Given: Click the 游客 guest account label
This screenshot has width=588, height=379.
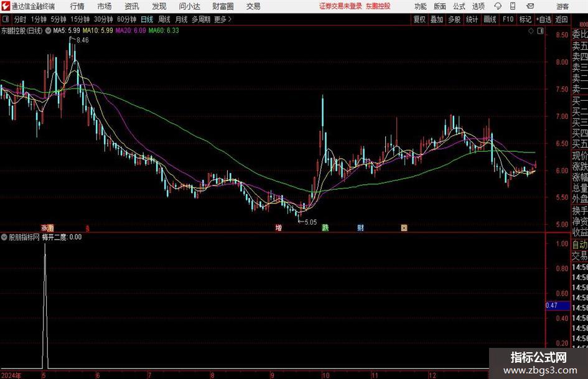Looking at the screenshot, I should click(x=562, y=6).
